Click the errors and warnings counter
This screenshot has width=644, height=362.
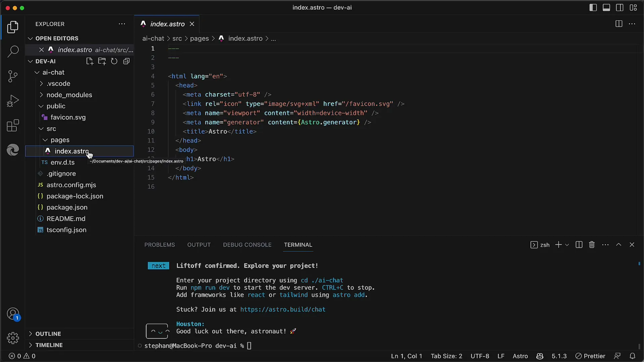22,356
